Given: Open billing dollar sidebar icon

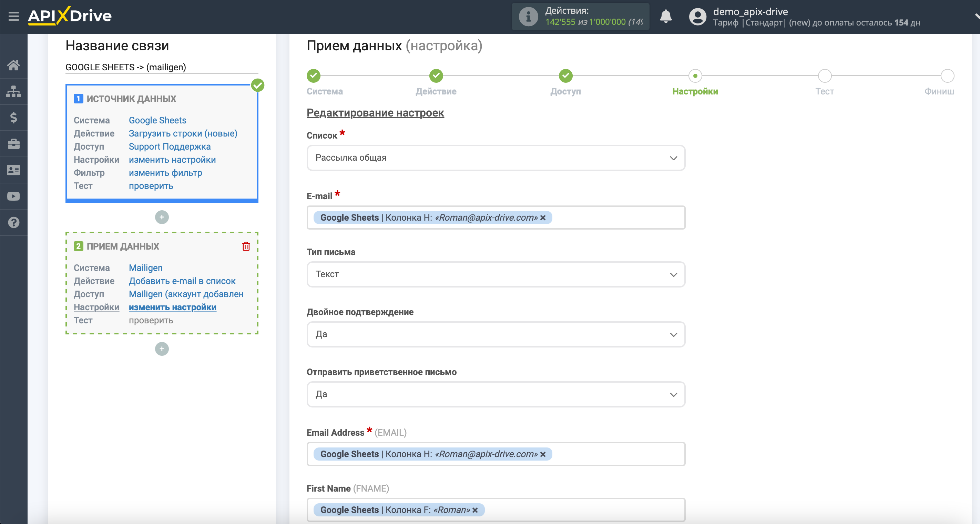Looking at the screenshot, I should [x=14, y=118].
